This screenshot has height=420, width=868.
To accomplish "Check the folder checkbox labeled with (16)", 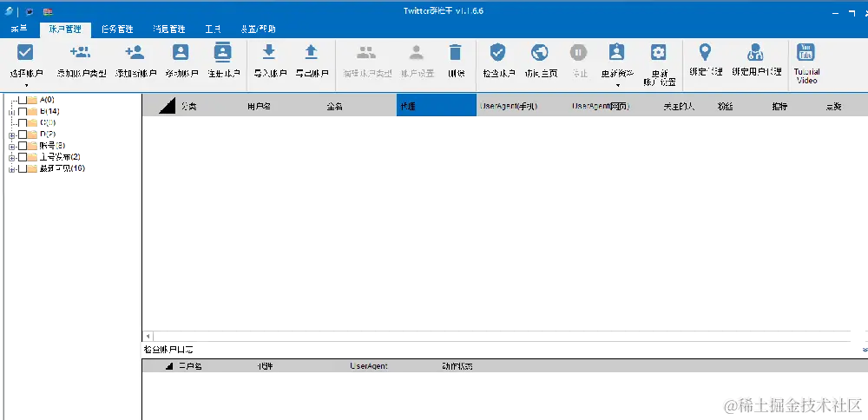I will tap(23, 168).
